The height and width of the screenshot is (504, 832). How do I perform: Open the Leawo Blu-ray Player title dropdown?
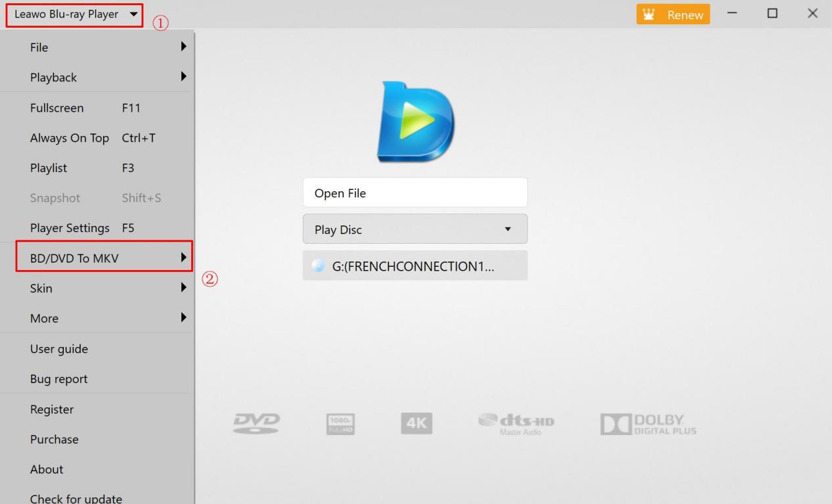(74, 14)
